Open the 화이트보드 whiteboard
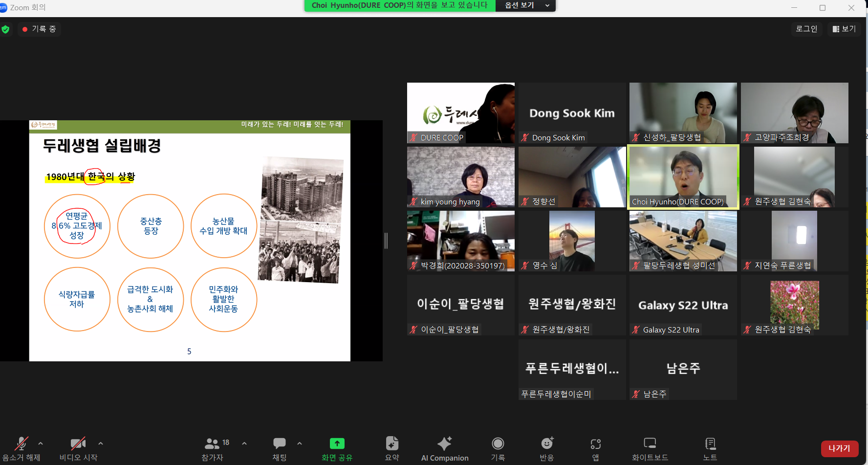868x465 pixels. pos(650,443)
